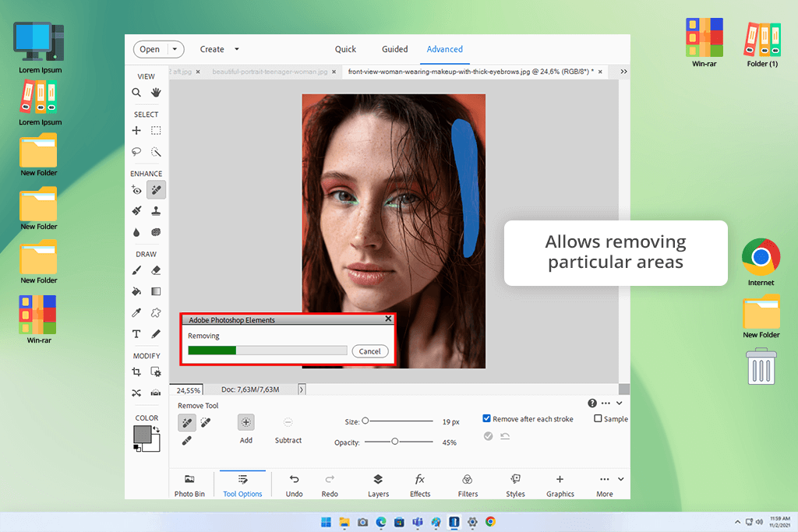Cancel the Removing progress dialog
Screen dimensions: 798x532
point(369,351)
